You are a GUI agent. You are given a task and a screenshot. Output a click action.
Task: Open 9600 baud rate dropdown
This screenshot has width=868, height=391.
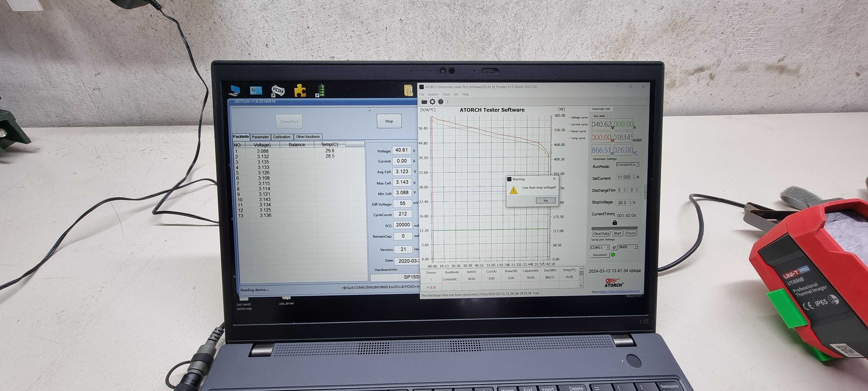click(628, 247)
